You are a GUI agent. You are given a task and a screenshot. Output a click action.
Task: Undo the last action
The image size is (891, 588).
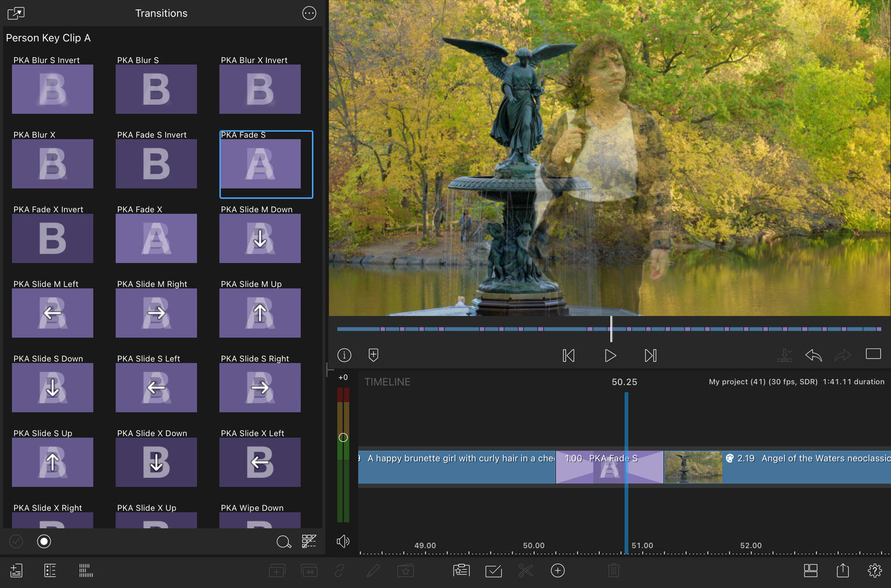(x=813, y=356)
